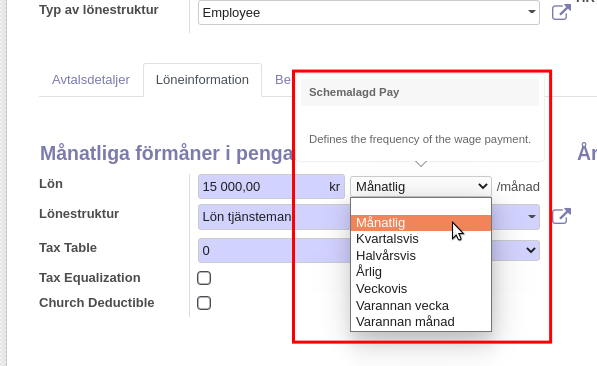
Task: Enable the Church Deductible checkbox
Action: (204, 303)
